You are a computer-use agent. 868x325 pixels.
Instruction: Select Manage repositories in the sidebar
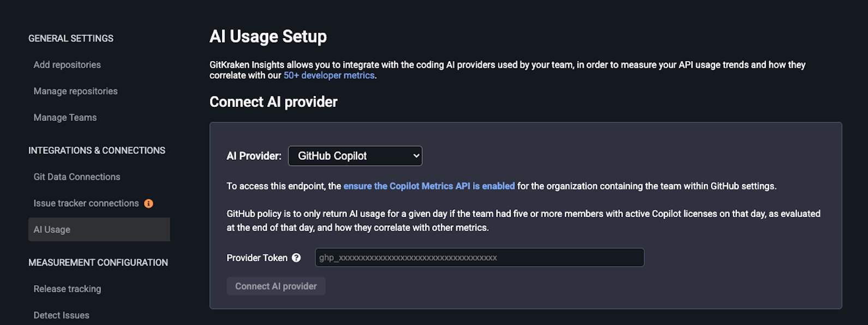(75, 91)
